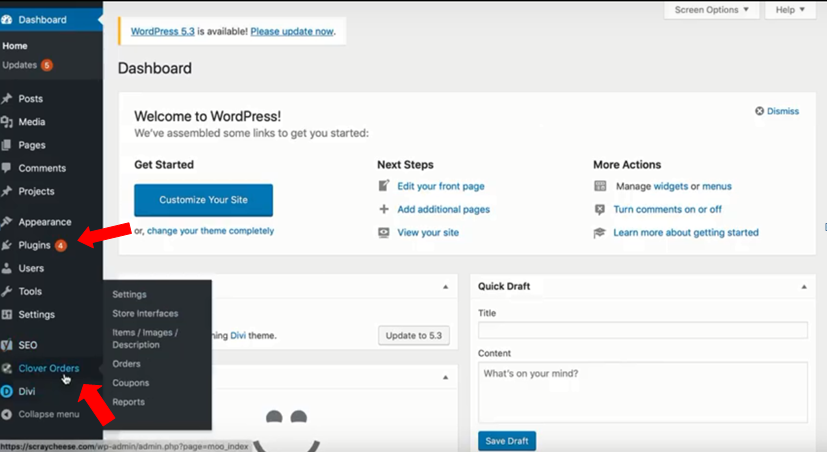Image resolution: width=827 pixels, height=452 pixels.
Task: Click the View your site monitor icon
Action: tap(384, 232)
